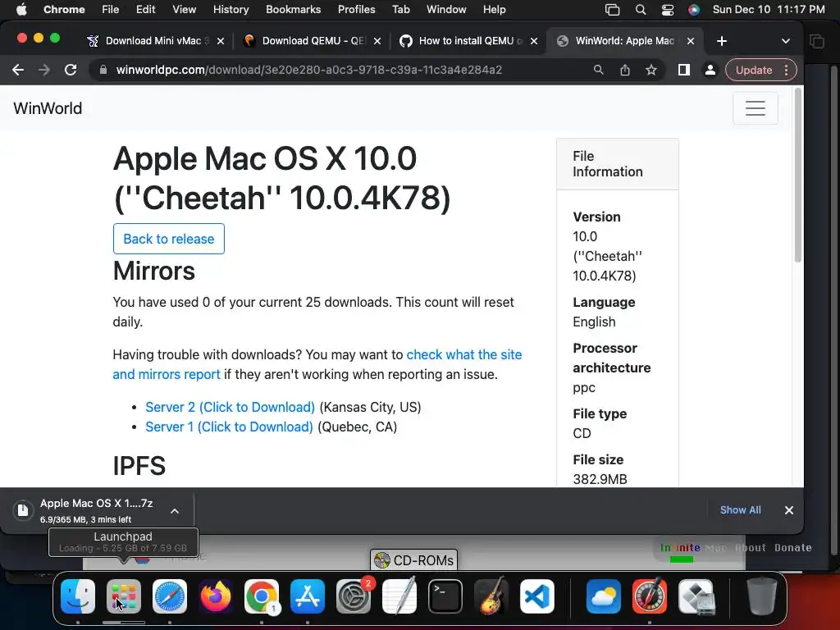Launch Terminal from the Dock

coord(445,596)
